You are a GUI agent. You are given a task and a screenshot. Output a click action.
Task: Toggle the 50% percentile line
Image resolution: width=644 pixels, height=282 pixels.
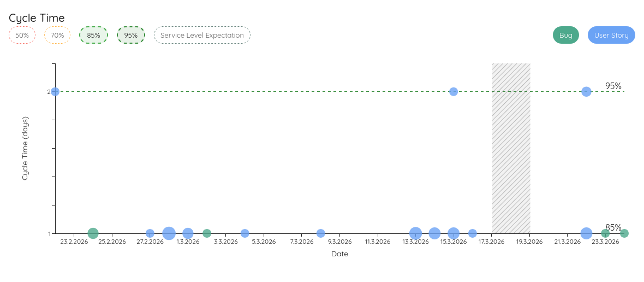22,36
